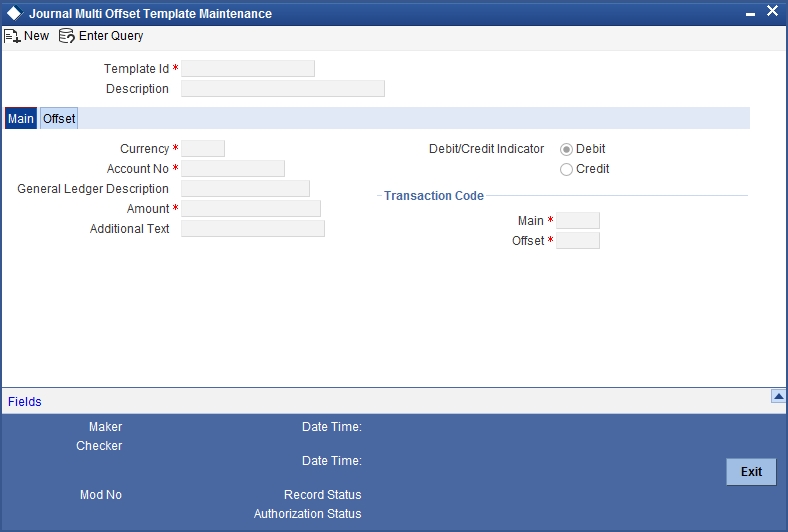Image resolution: width=788 pixels, height=532 pixels.
Task: Click the New toolbar label
Action: pyautogui.click(x=37, y=36)
